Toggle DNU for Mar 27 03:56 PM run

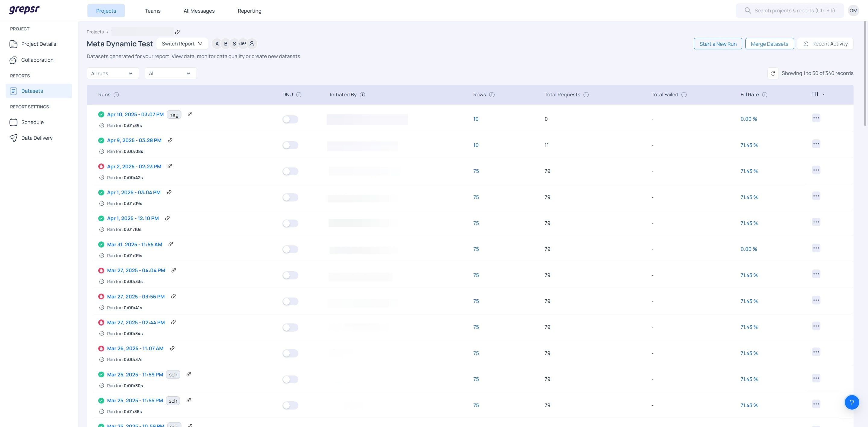pyautogui.click(x=290, y=301)
